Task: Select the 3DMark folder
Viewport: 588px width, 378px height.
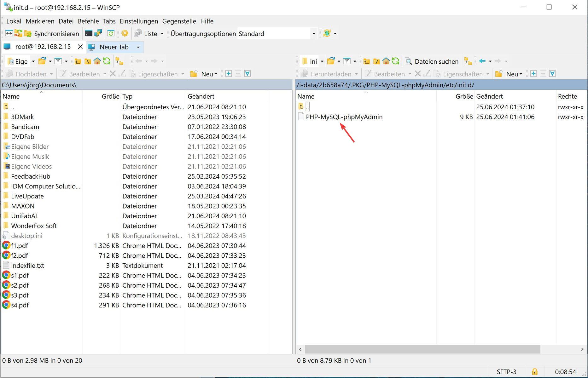Action: coord(22,117)
